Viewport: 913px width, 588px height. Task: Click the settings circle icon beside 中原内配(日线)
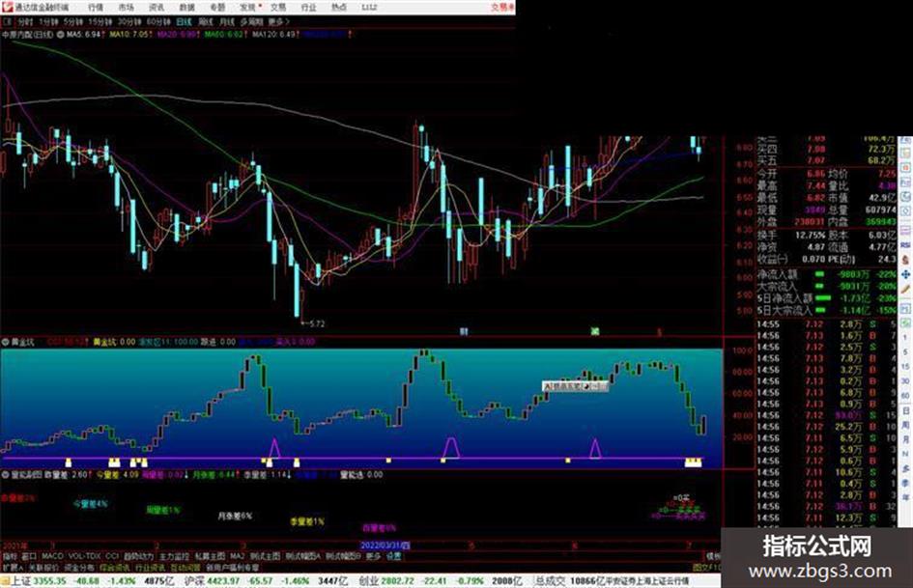[59, 35]
